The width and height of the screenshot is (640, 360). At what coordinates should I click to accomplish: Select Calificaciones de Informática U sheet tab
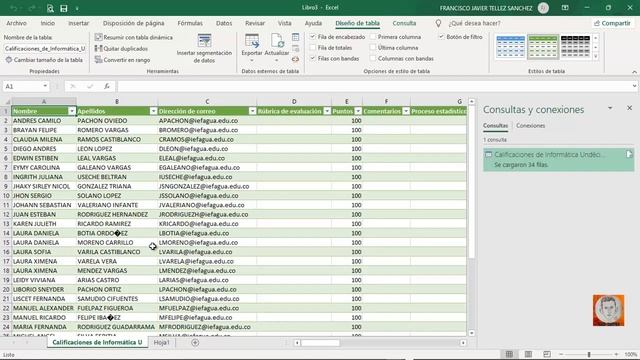pos(97,342)
